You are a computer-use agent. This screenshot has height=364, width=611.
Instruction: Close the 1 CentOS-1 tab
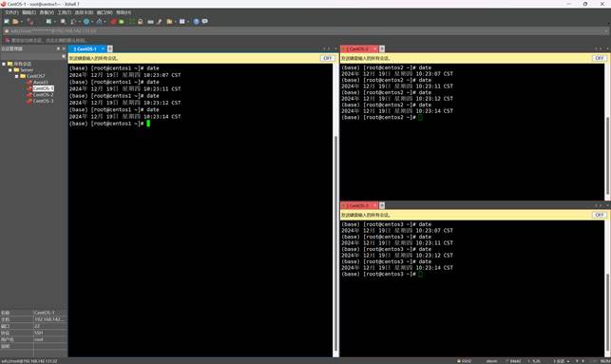103,48
